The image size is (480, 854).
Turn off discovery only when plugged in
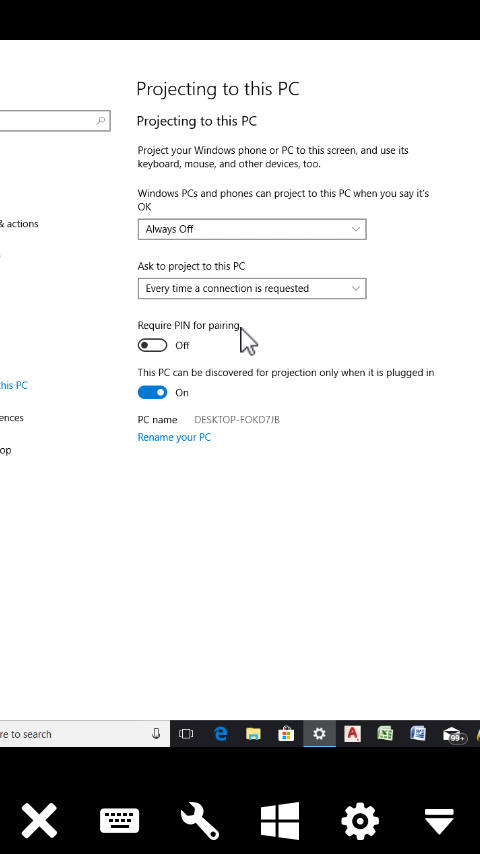[152, 393]
